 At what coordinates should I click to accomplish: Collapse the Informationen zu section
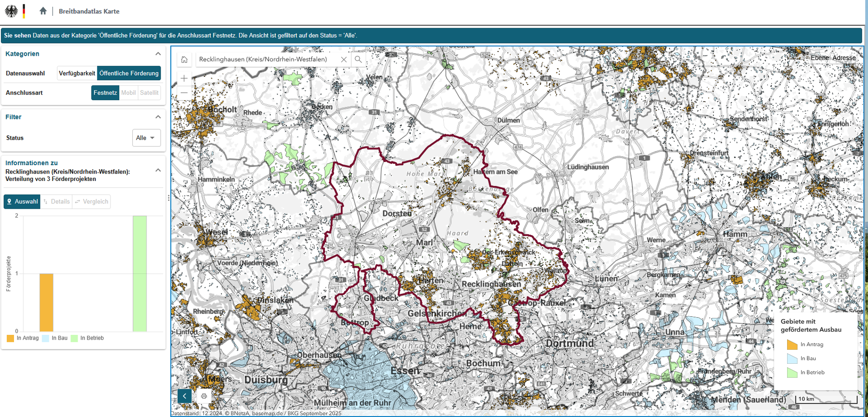pyautogui.click(x=158, y=170)
